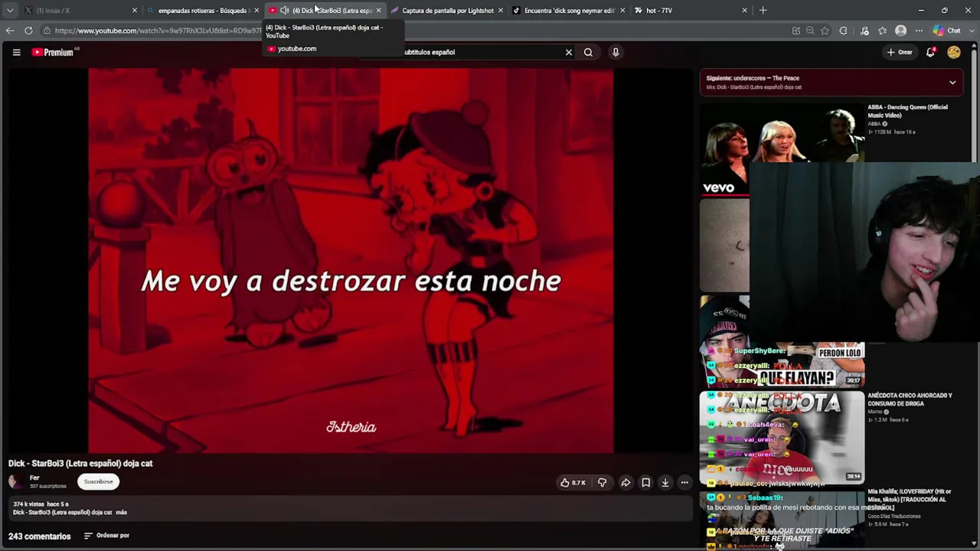Viewport: 980px width, 551px height.
Task: Open the Momo channel under ANÉCDOTA video
Action: [x=875, y=412]
